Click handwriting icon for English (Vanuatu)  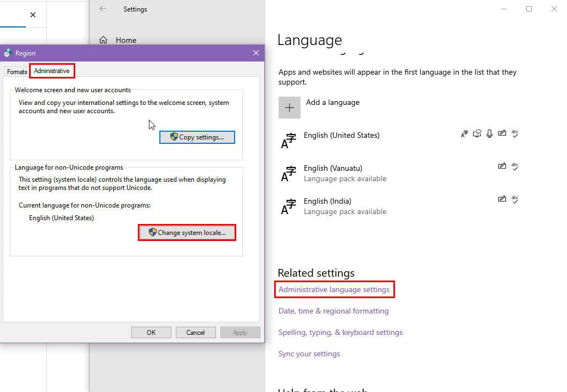(x=502, y=166)
